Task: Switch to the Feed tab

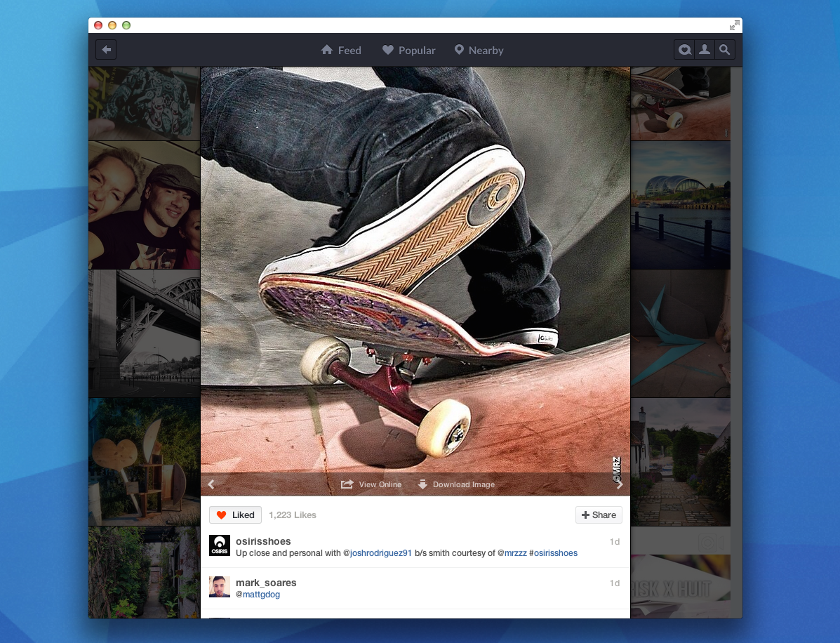Action: pos(341,51)
